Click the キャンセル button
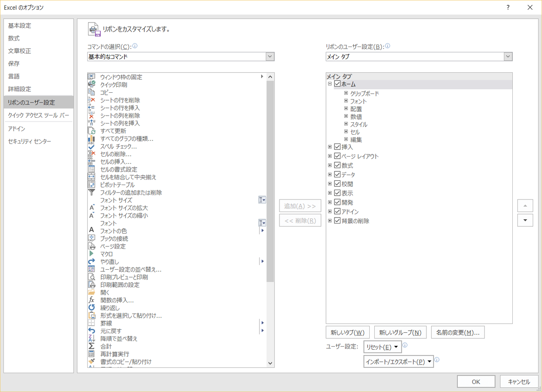Image resolution: width=542 pixels, height=392 pixels. coord(519,381)
